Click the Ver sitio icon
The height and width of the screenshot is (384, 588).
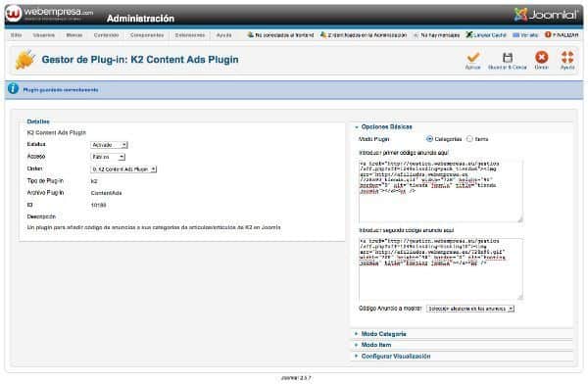516,35
